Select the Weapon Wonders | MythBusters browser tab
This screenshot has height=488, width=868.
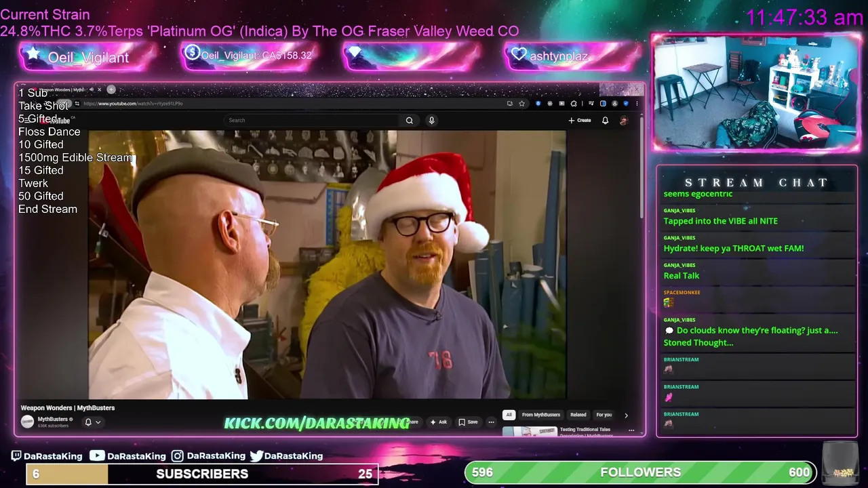point(64,89)
